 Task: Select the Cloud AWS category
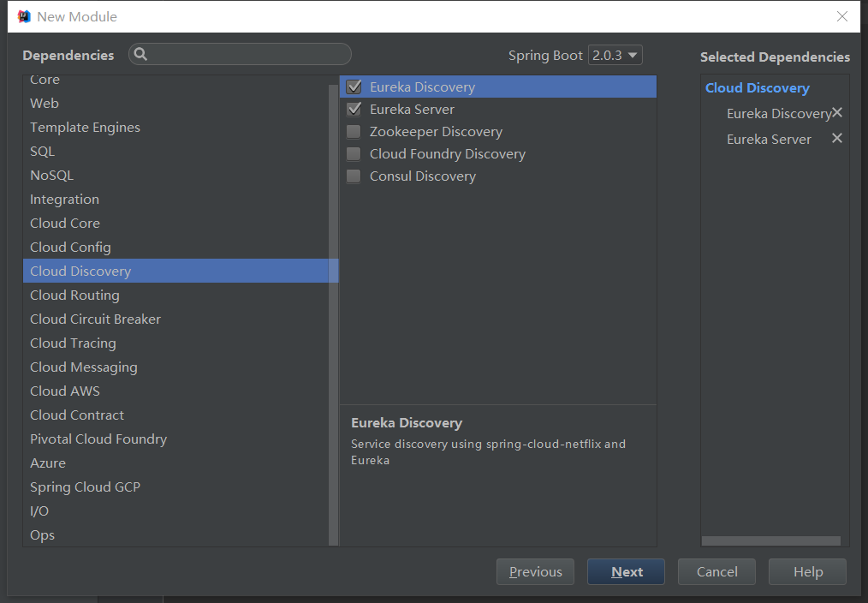tap(175, 391)
